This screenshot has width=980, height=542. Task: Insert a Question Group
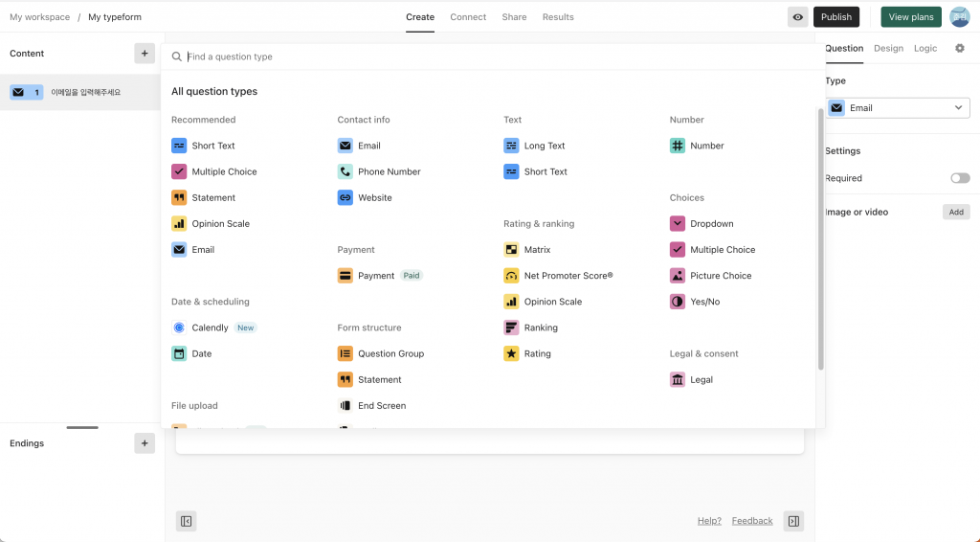[381, 353]
